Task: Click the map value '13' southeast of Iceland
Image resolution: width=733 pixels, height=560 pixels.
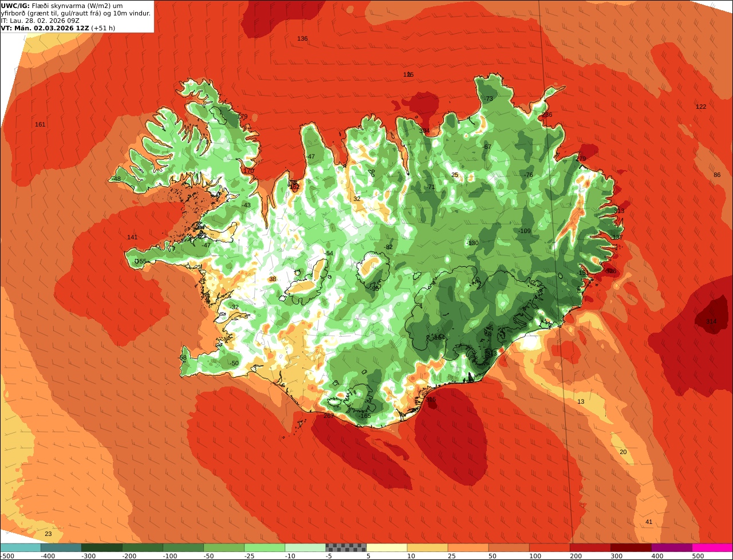Action: click(581, 401)
